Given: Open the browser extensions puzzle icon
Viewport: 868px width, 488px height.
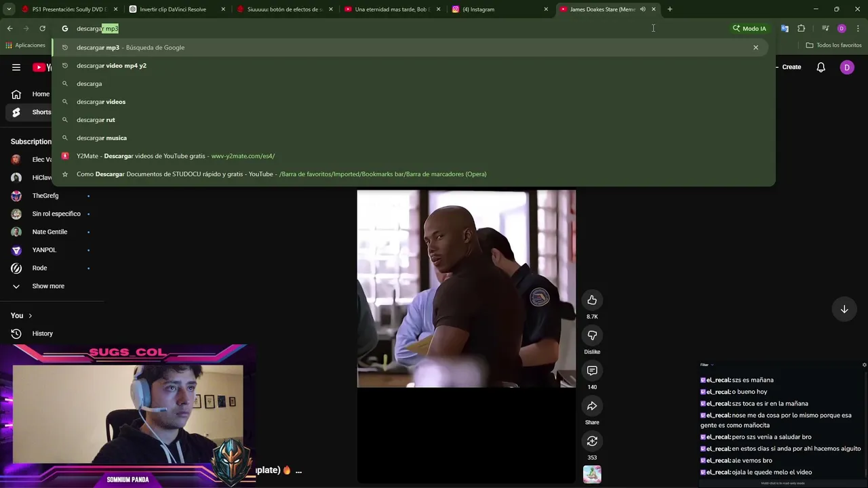Looking at the screenshot, I should 801,28.
